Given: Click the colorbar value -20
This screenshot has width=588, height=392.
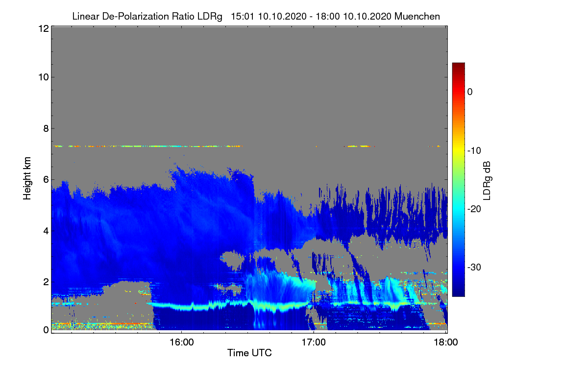Looking at the screenshot, I should click(475, 209).
